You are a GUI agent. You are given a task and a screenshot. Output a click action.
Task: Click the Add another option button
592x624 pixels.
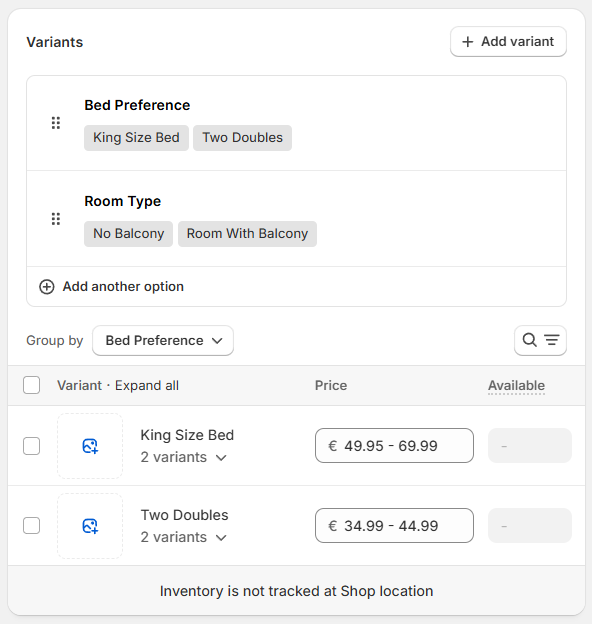pos(111,287)
